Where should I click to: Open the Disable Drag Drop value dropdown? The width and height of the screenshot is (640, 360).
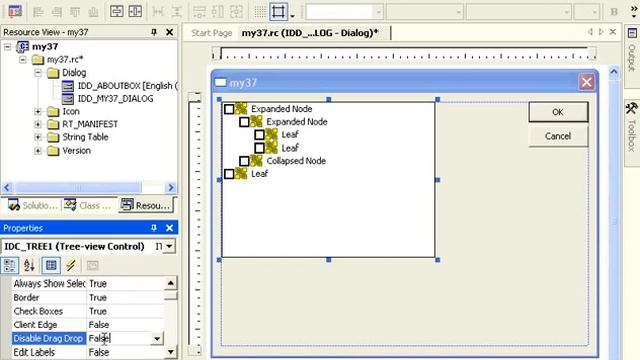(x=157, y=338)
